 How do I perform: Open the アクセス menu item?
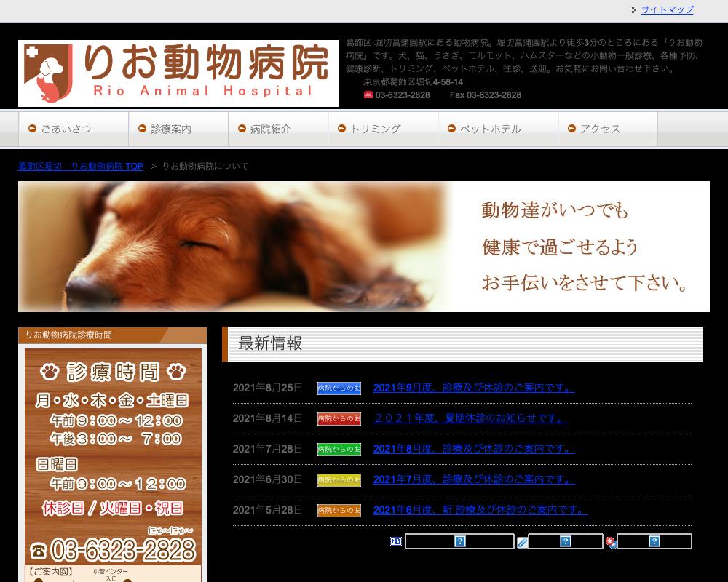click(601, 129)
